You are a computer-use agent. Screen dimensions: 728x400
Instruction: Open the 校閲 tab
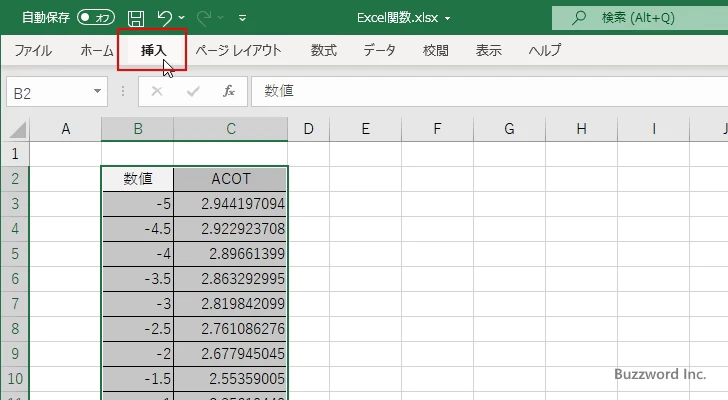436,50
